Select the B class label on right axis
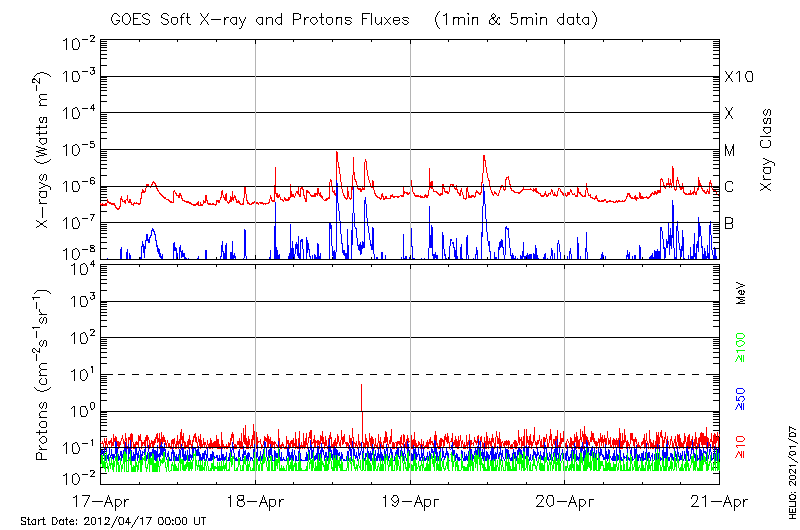 [729, 223]
